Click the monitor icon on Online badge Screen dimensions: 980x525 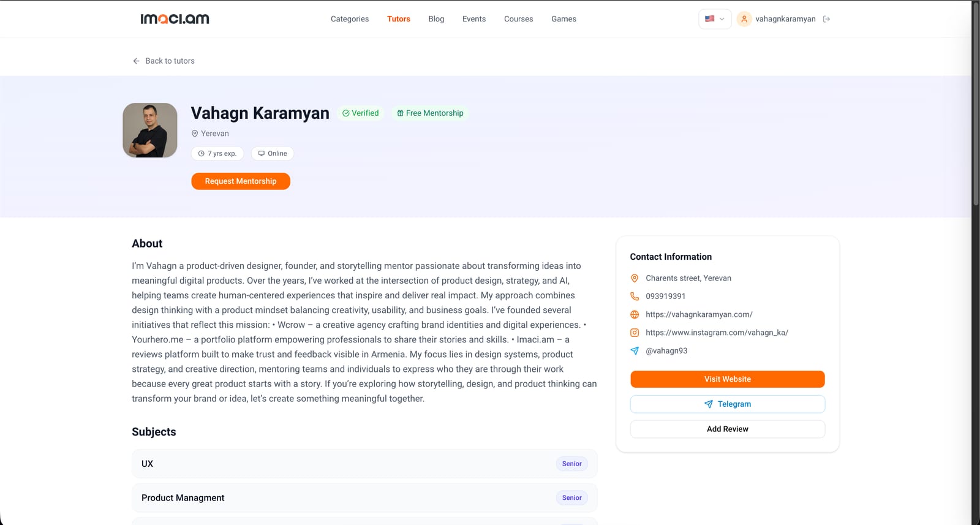(x=262, y=154)
